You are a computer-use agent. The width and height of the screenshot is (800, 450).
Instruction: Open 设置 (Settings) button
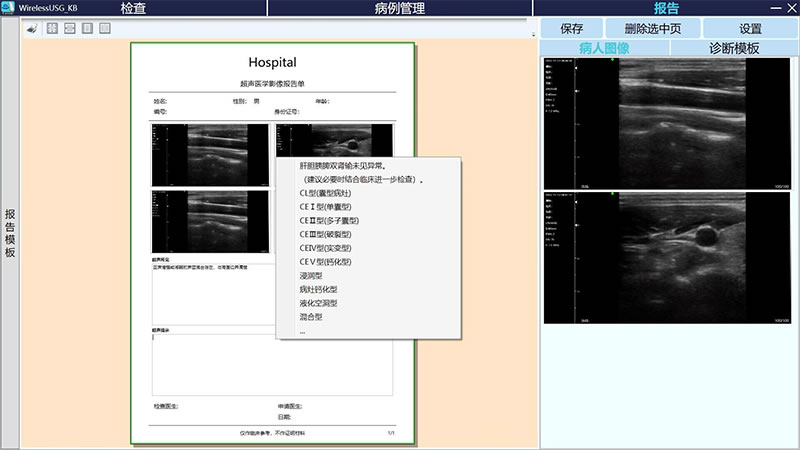(x=750, y=29)
